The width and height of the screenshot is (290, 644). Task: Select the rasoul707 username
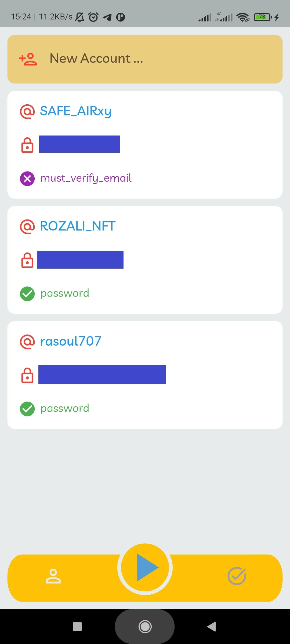pyautogui.click(x=71, y=341)
